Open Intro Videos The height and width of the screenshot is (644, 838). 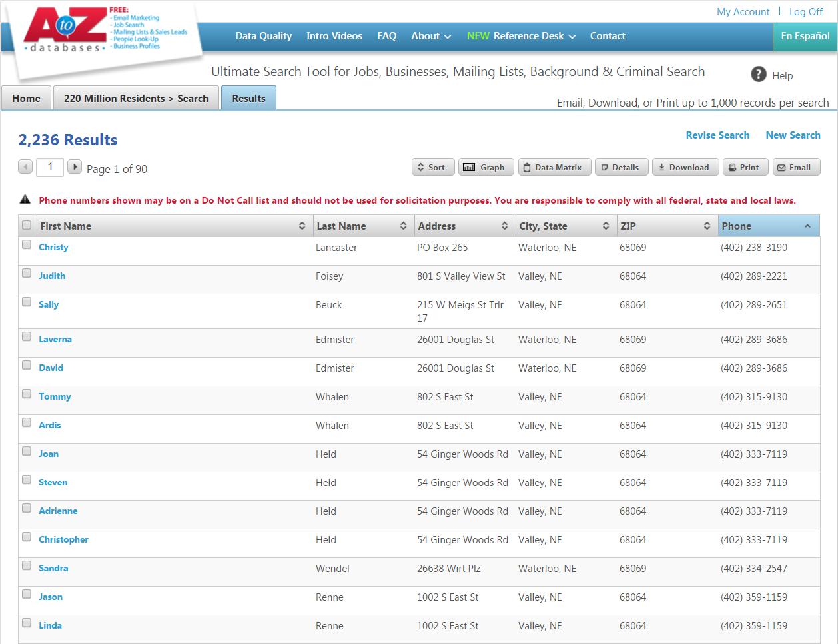(334, 36)
